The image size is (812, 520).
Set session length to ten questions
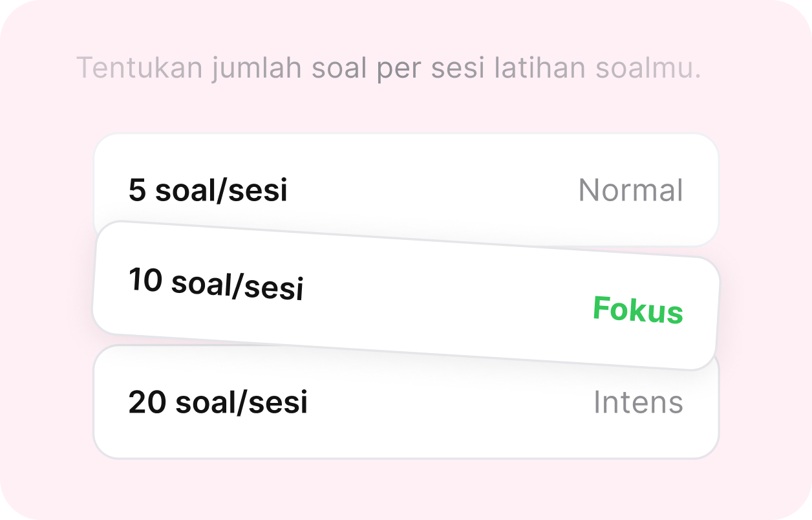tap(405, 296)
